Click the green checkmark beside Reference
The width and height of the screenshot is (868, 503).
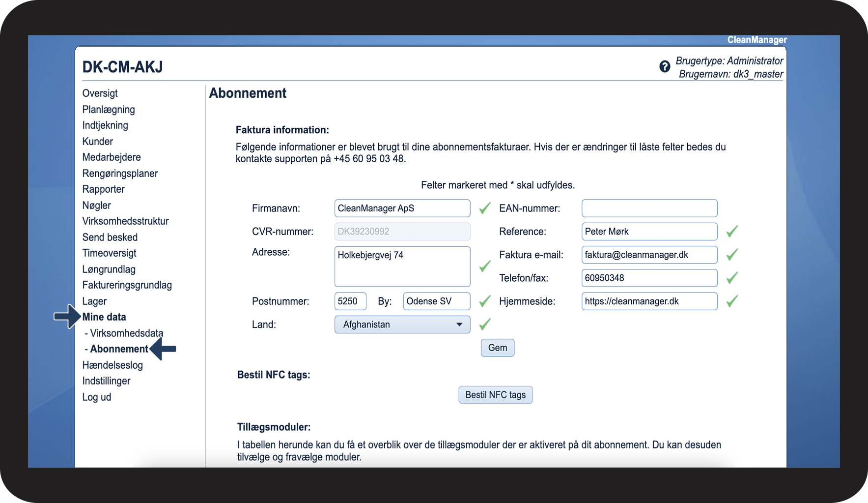[x=732, y=232]
